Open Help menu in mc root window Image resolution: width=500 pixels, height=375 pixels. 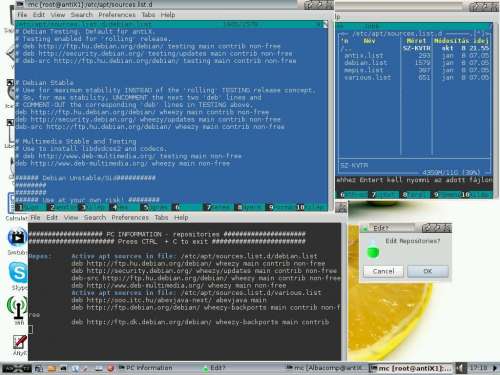[168, 15]
